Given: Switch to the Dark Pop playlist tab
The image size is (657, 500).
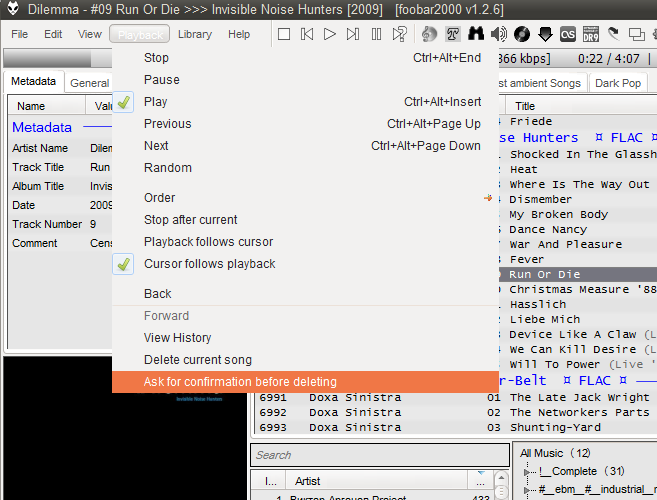Looking at the screenshot, I should click(x=617, y=83).
